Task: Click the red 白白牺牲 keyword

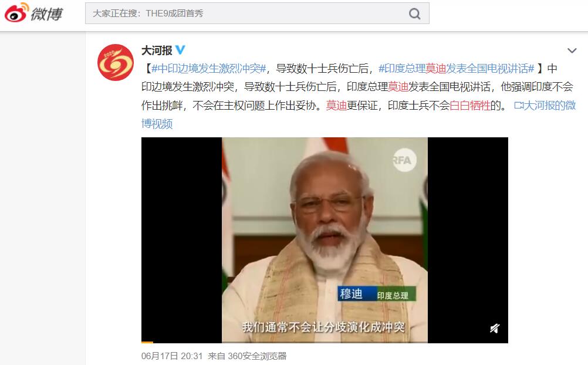Action: (x=470, y=106)
